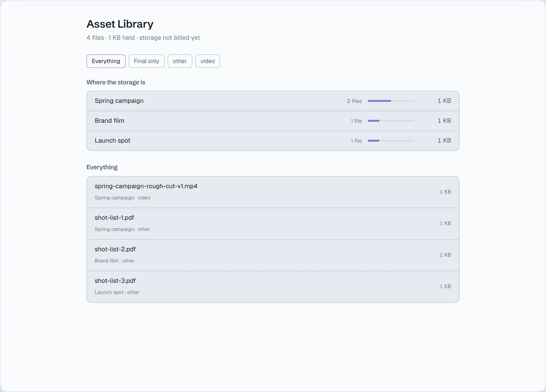
Task: Open the Launch spot storage row
Action: 273,141
